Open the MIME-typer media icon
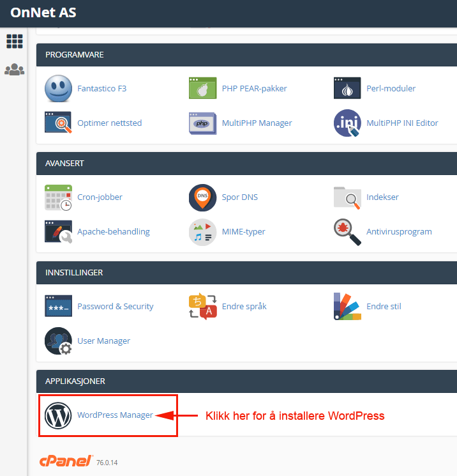This screenshot has width=457, height=476. click(x=202, y=232)
